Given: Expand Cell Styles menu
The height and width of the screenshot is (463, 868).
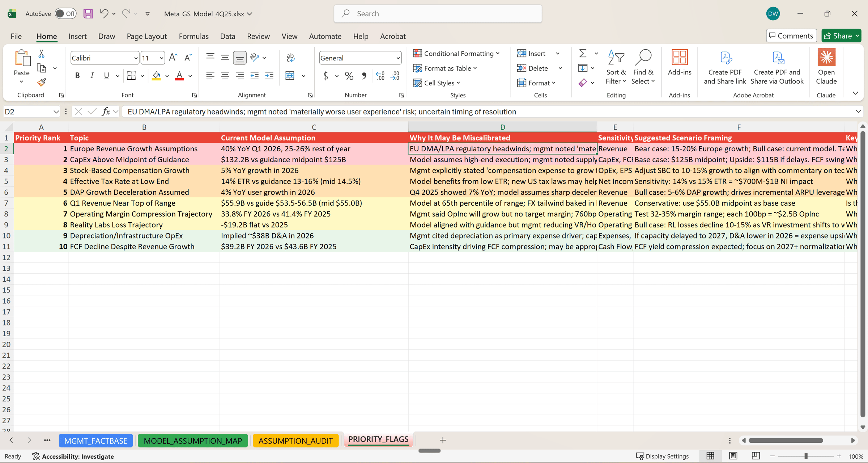Looking at the screenshot, I should [437, 83].
